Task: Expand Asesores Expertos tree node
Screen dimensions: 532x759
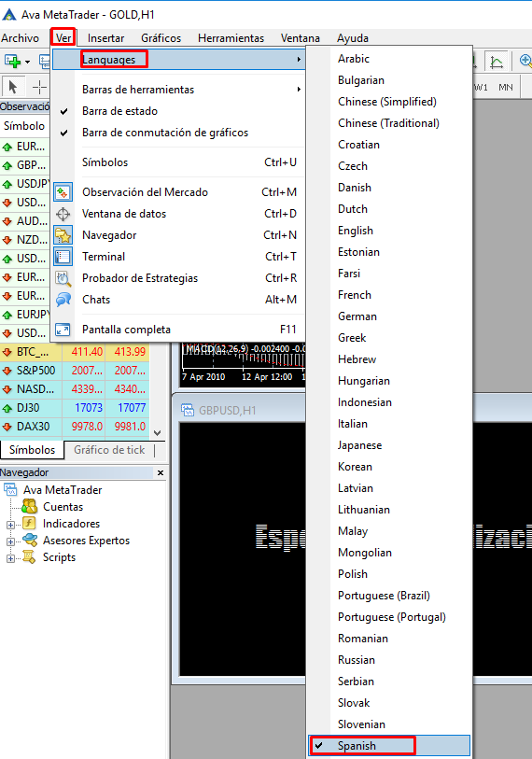Action: pyautogui.click(x=10, y=541)
